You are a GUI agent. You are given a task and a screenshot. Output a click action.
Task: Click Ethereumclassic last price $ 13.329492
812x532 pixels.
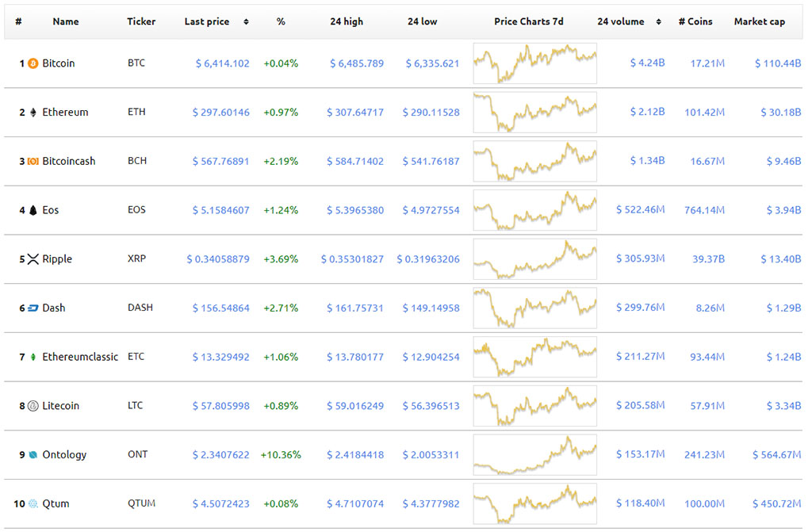pos(220,357)
